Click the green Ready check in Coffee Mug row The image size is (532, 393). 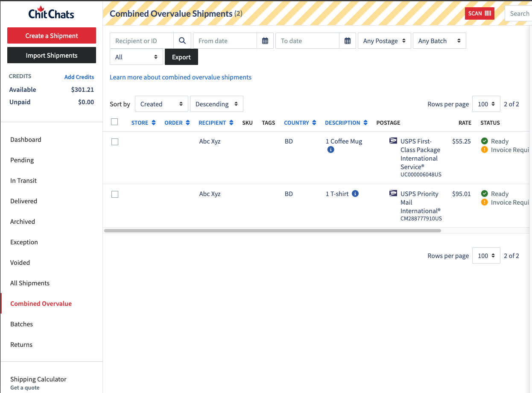coord(484,141)
